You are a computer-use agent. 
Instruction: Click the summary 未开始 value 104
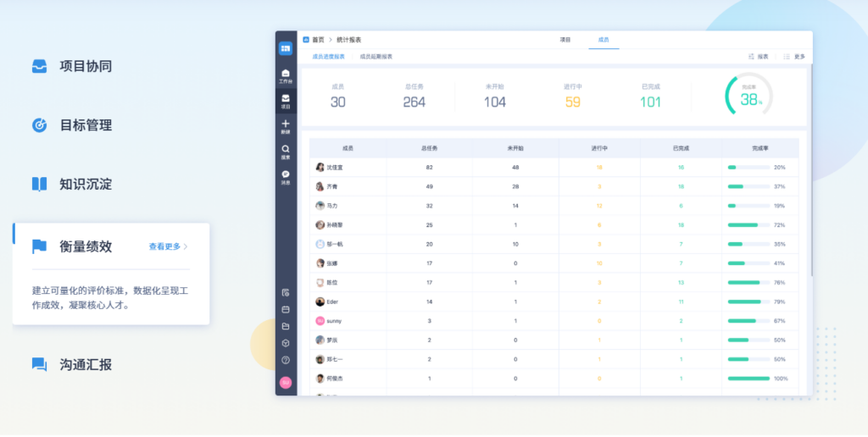pos(495,102)
